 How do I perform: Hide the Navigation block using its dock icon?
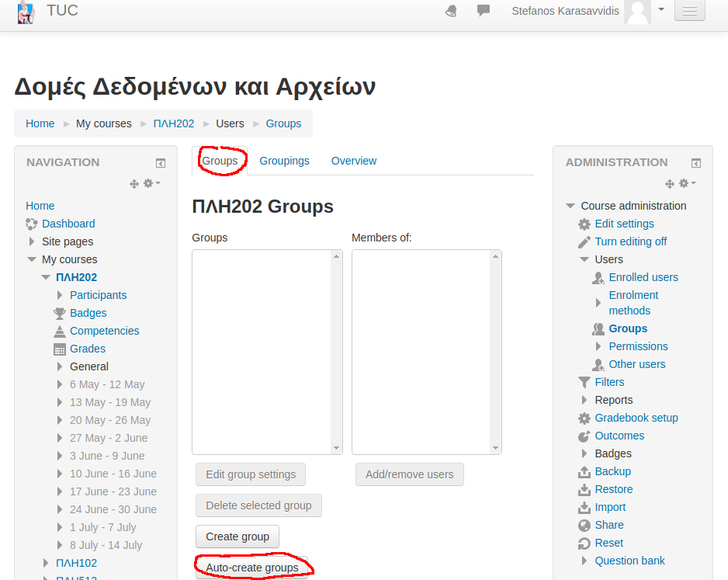coord(160,163)
